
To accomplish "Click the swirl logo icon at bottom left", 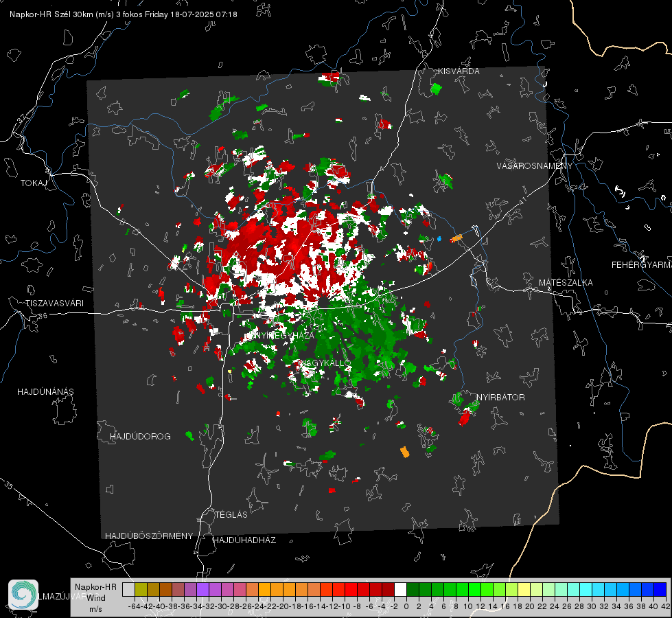I will 23,595.
